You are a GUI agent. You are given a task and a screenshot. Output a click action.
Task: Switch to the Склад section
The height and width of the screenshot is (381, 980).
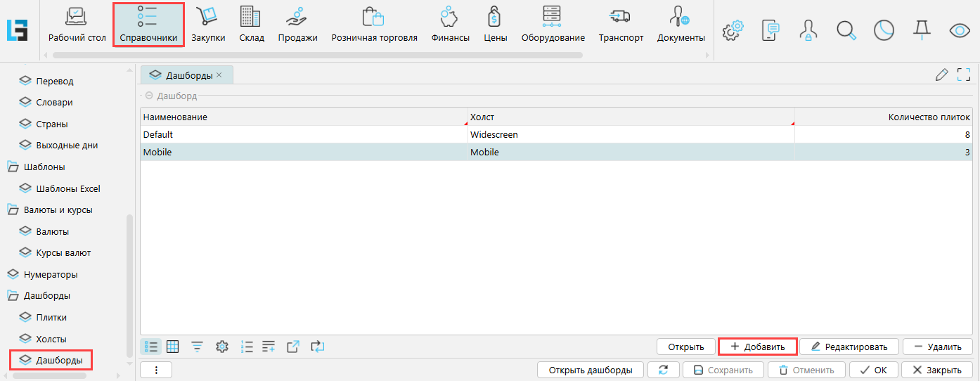point(251,25)
